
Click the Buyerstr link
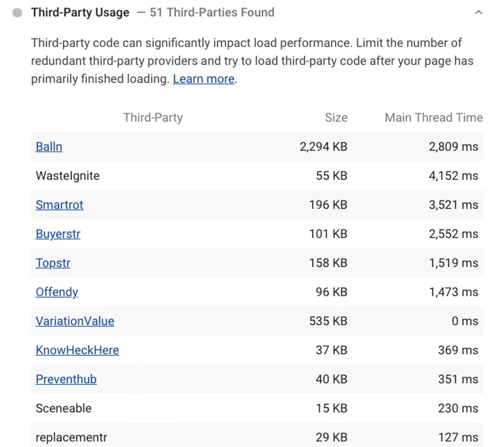pos(58,234)
